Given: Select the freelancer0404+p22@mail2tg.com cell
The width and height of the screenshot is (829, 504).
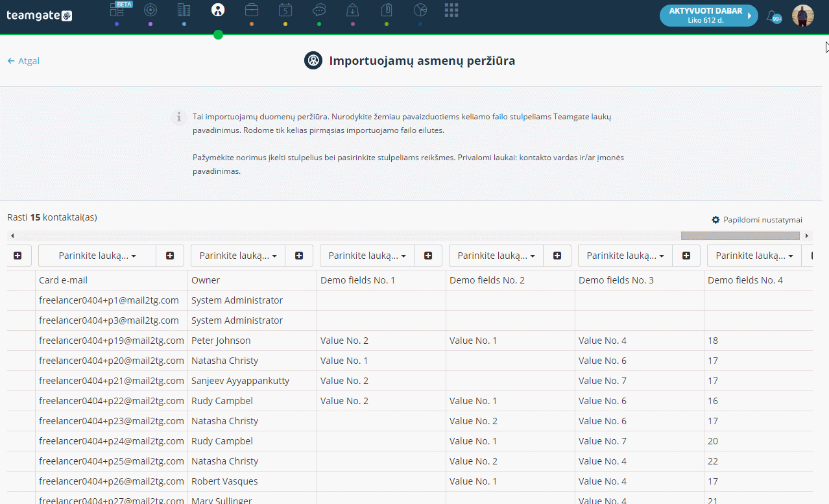Looking at the screenshot, I should (x=110, y=401).
